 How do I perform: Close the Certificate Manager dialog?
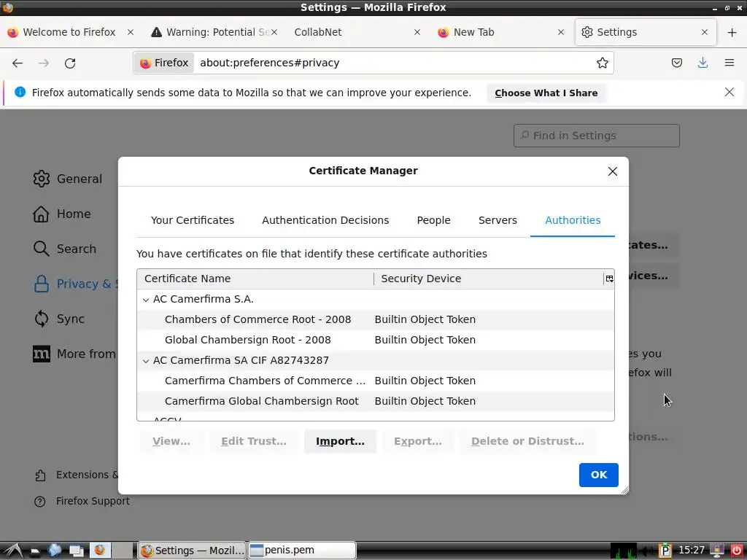click(x=613, y=171)
